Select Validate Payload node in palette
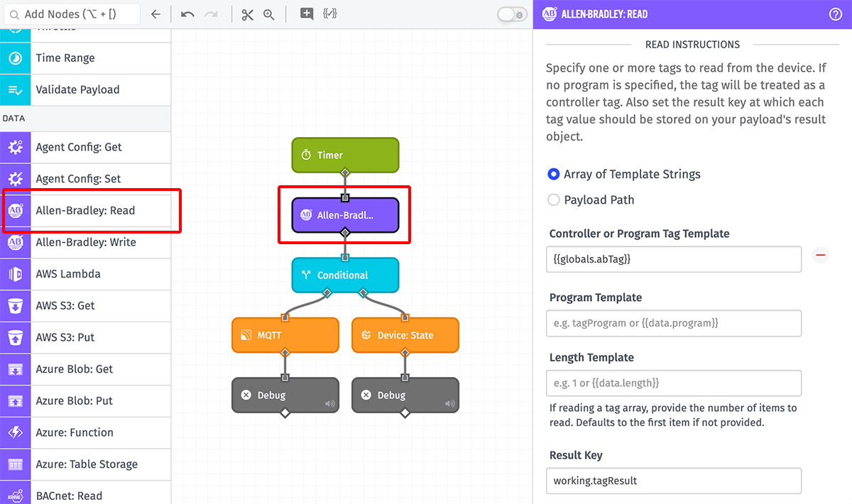 click(x=85, y=89)
